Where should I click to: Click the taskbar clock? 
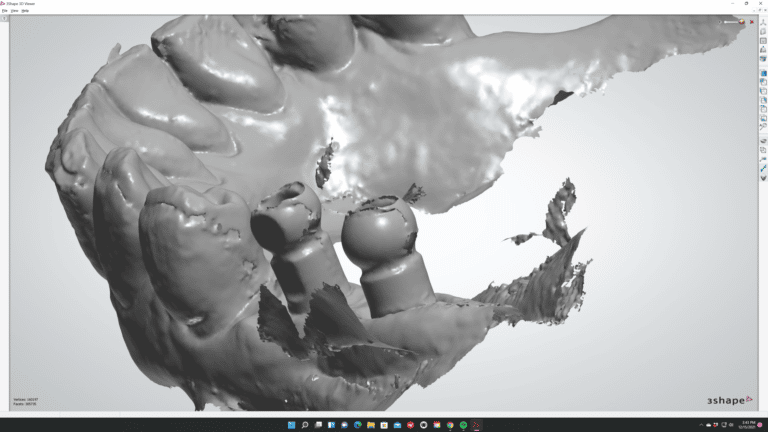[748, 425]
